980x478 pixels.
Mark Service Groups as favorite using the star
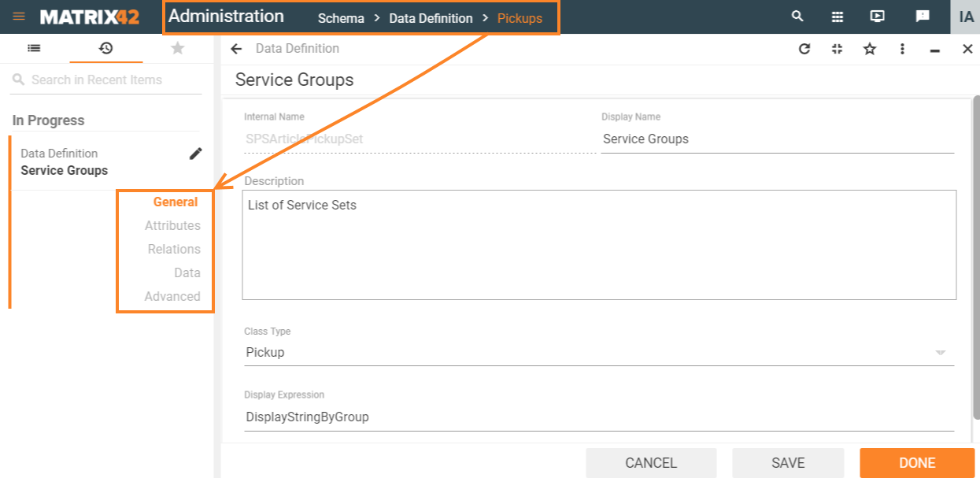click(869, 48)
